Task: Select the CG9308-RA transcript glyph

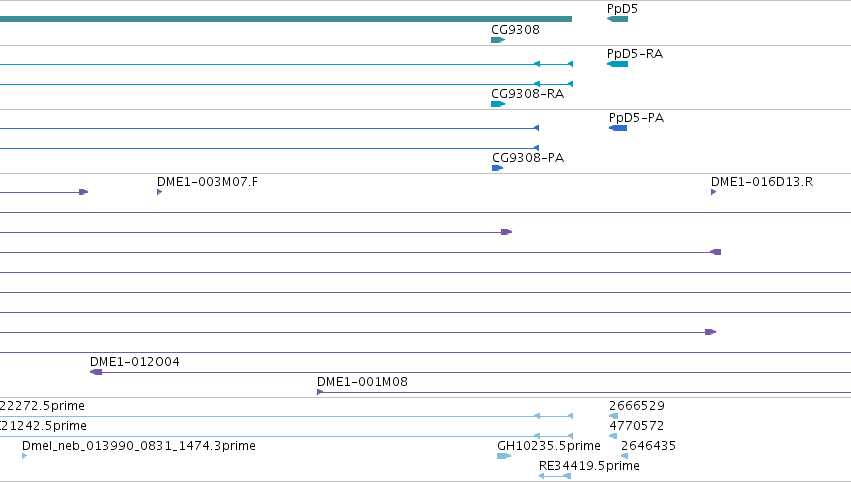Action: point(498,104)
